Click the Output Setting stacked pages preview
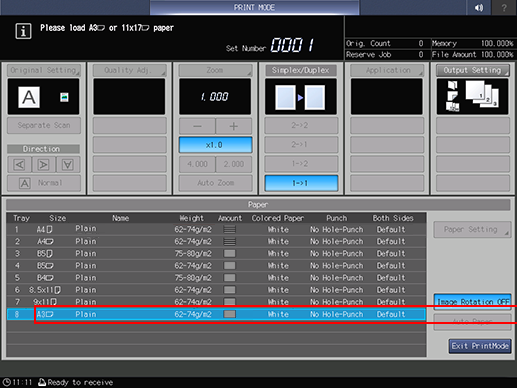The width and height of the screenshot is (517, 388). click(472, 96)
